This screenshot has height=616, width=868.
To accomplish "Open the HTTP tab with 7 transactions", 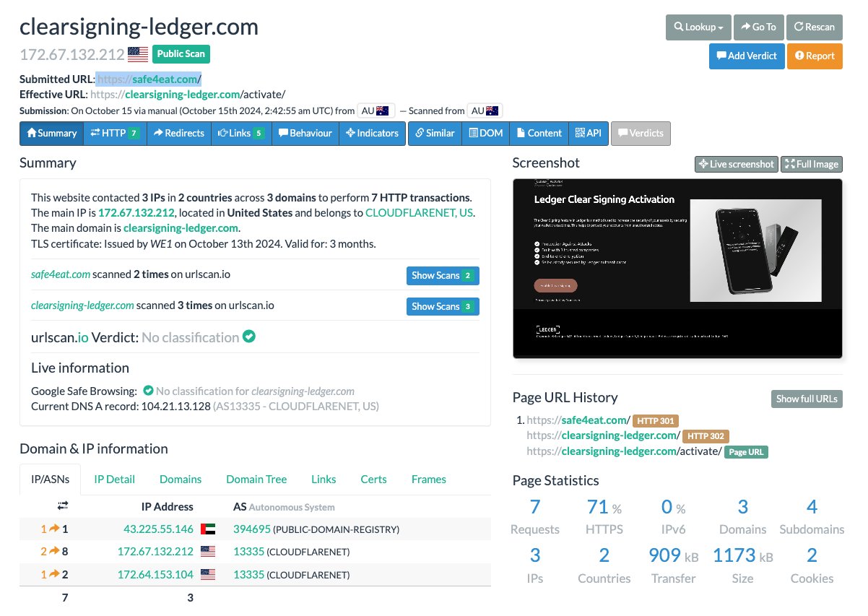I will [x=115, y=133].
